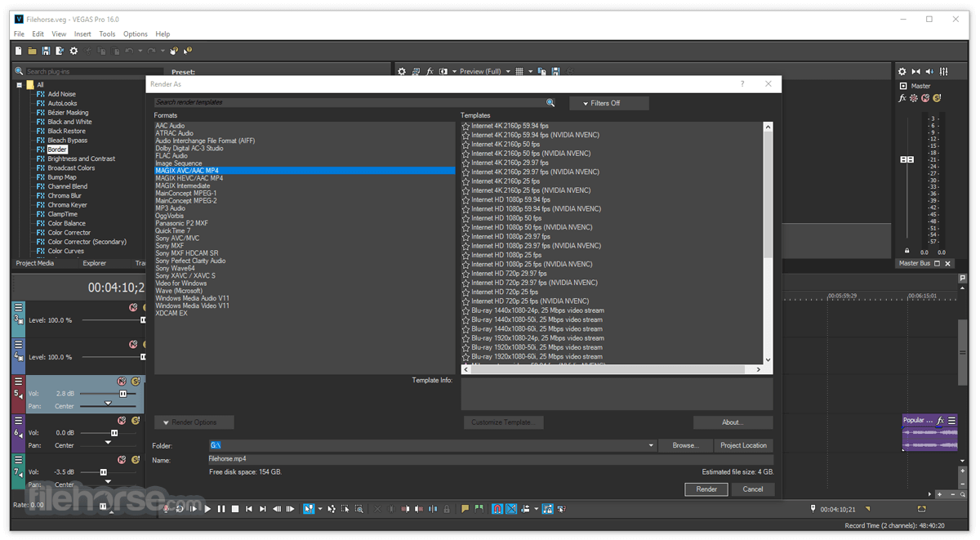Open the Filters Off dropdown
Screen dimensions: 980x540
tap(608, 103)
